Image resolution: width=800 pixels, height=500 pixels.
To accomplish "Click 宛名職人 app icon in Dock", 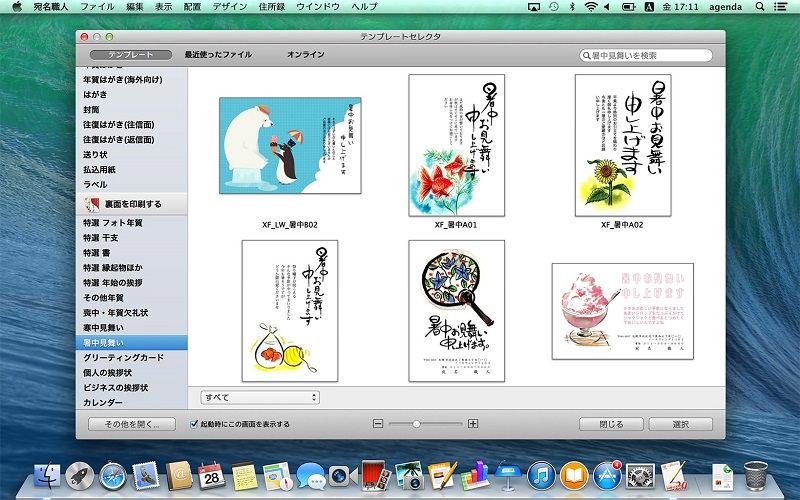I will click(673, 476).
